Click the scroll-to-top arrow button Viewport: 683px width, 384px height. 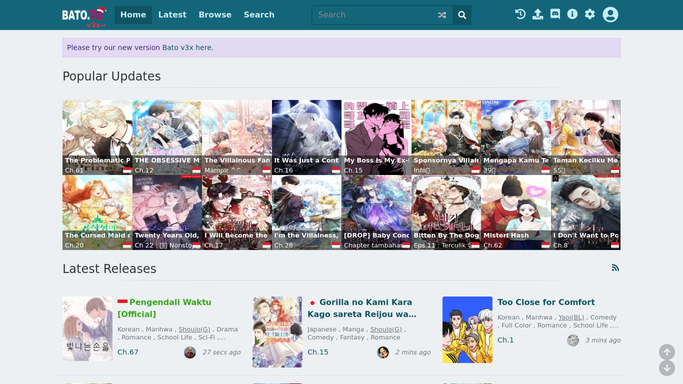coord(667,352)
